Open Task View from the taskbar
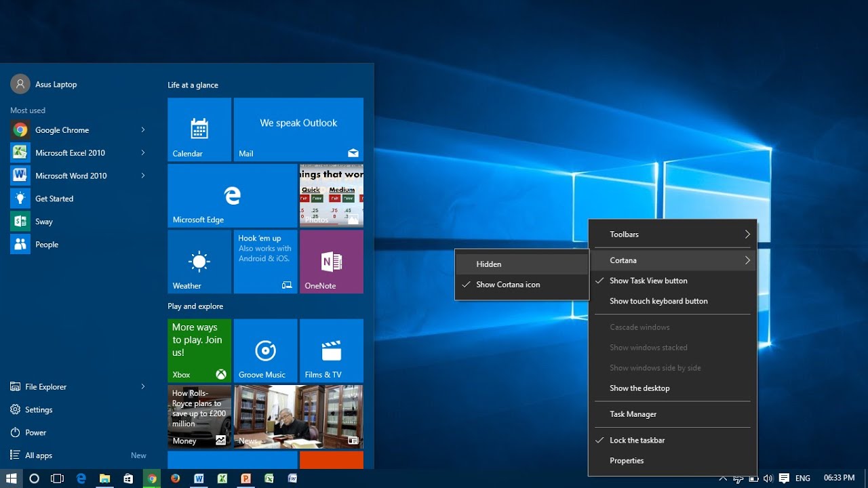The width and height of the screenshot is (868, 488). 58,479
